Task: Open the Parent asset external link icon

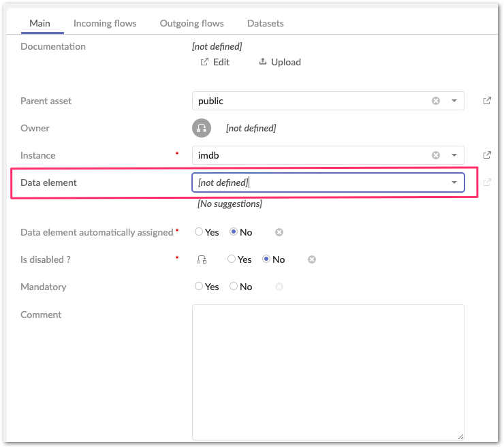Action: [487, 101]
